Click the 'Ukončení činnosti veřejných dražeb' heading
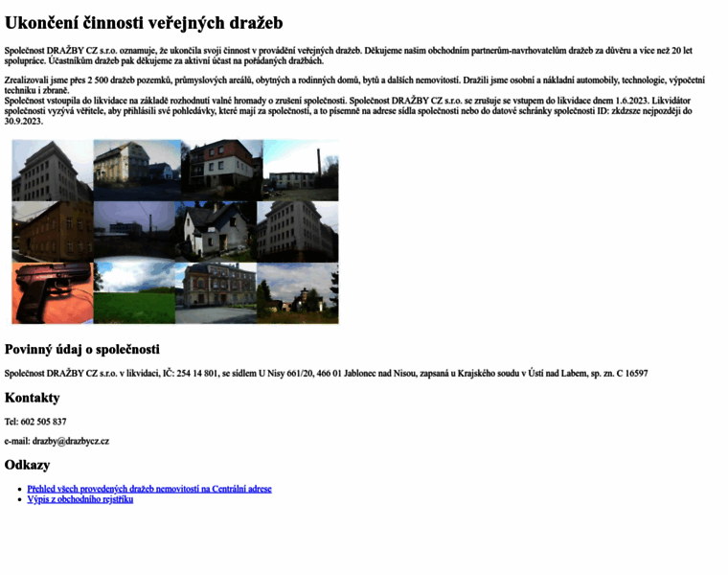 tap(144, 23)
